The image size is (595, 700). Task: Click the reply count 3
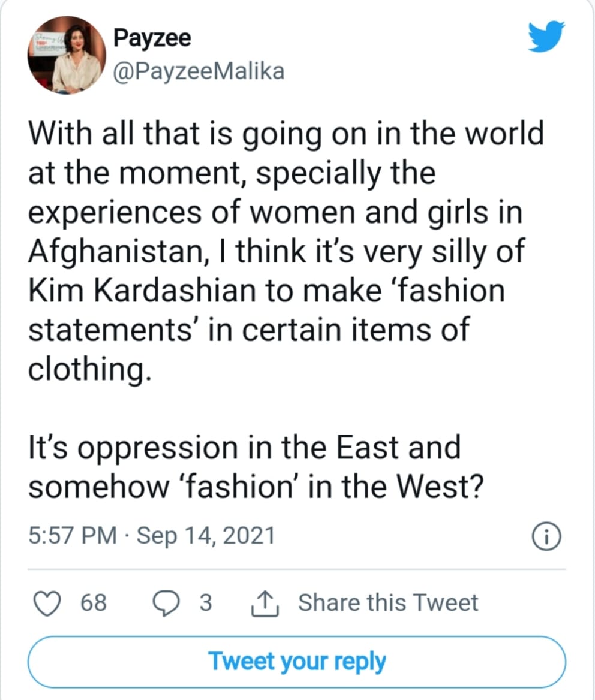pyautogui.click(x=205, y=602)
